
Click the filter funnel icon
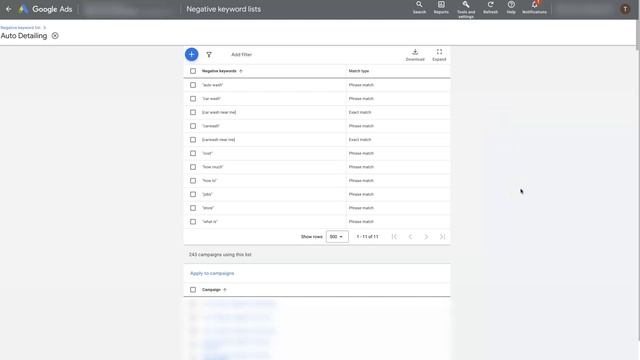[209, 54]
